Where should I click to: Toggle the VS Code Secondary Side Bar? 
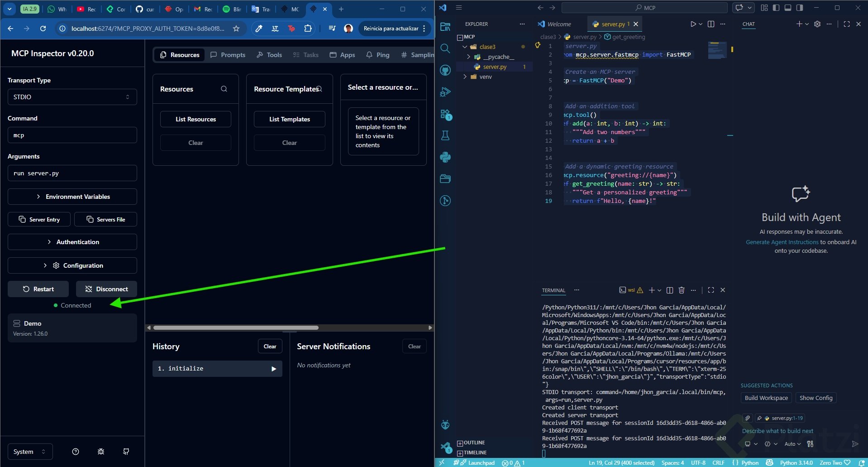(x=800, y=8)
